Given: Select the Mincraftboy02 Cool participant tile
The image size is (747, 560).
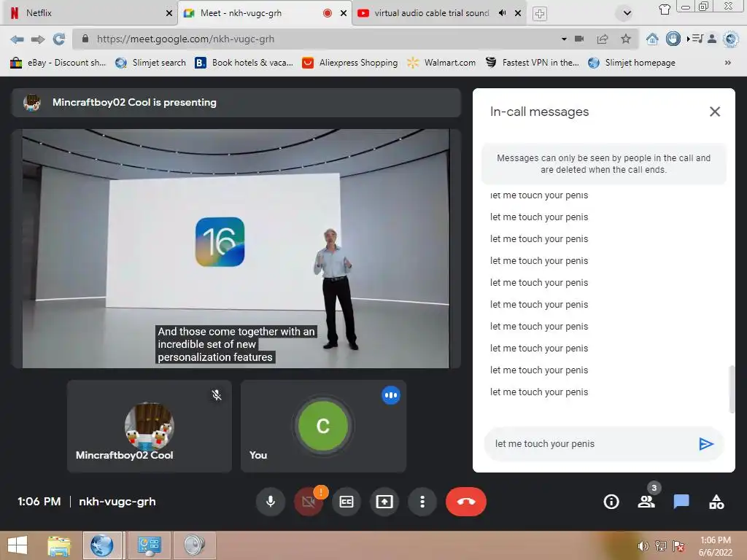Looking at the screenshot, I should 150,426.
